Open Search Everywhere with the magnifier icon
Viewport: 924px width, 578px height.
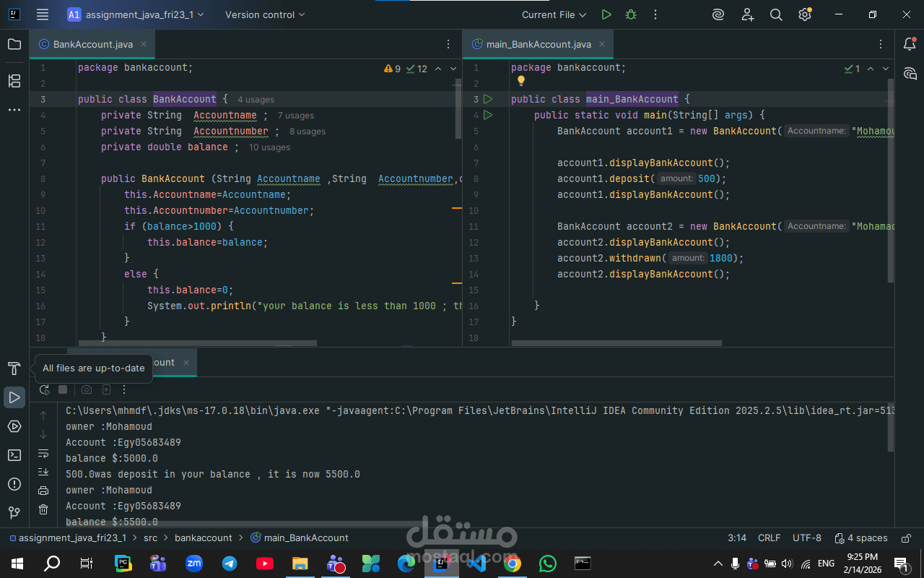pyautogui.click(x=776, y=14)
